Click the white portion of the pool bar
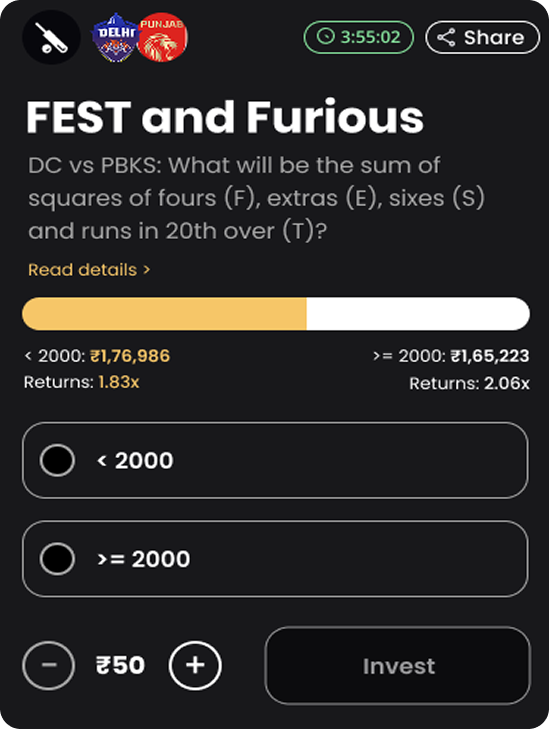549x729 pixels. (418, 314)
